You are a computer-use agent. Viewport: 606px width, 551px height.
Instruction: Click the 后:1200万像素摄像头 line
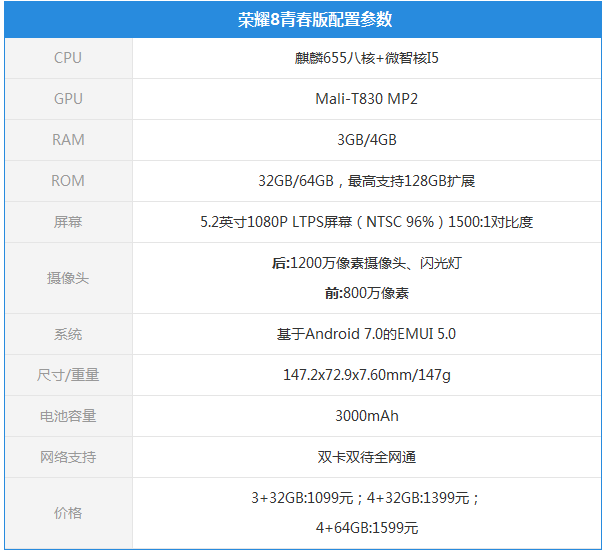coord(366,263)
